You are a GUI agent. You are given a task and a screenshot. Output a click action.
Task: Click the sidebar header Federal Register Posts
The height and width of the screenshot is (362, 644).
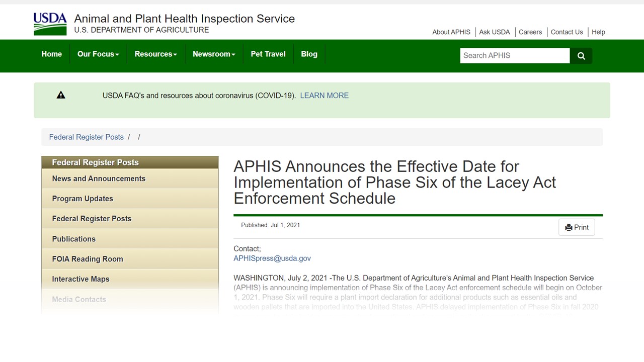click(x=130, y=162)
